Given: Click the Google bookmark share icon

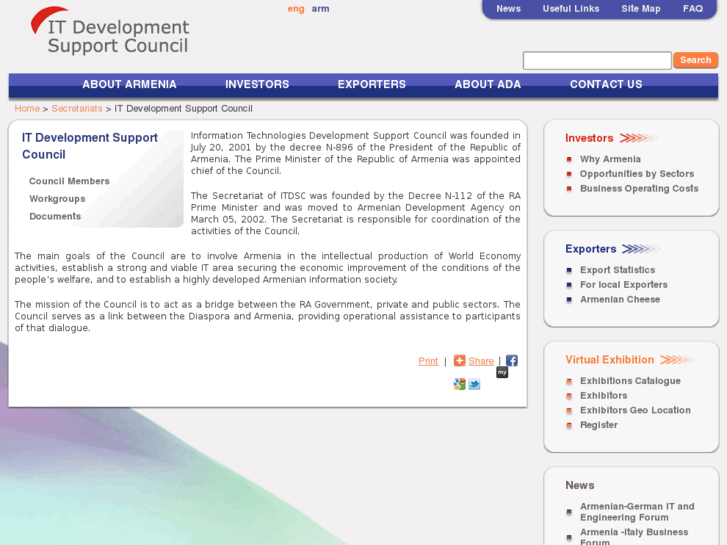Looking at the screenshot, I should (x=459, y=384).
